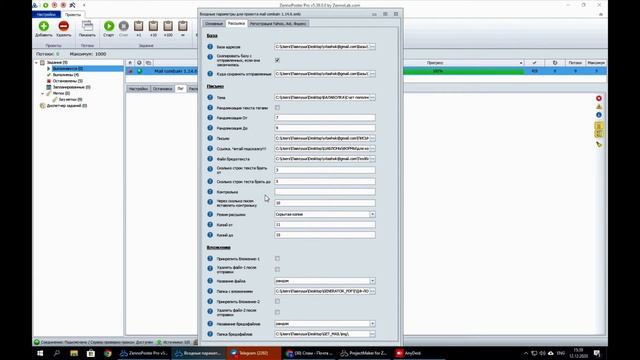
Task: Click the infinite tasks clipboard icon
Action: point(182,26)
